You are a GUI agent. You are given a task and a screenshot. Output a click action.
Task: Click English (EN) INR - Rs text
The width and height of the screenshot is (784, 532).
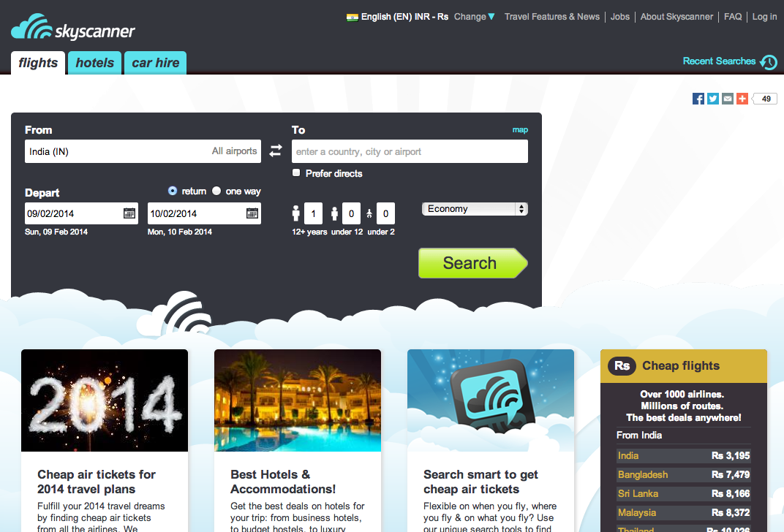pos(404,17)
